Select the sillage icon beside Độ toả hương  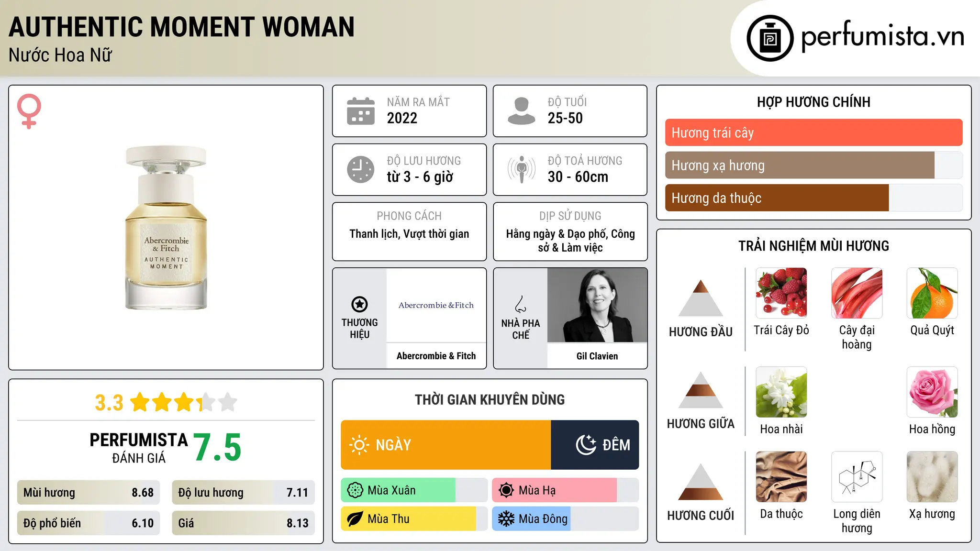522,169
